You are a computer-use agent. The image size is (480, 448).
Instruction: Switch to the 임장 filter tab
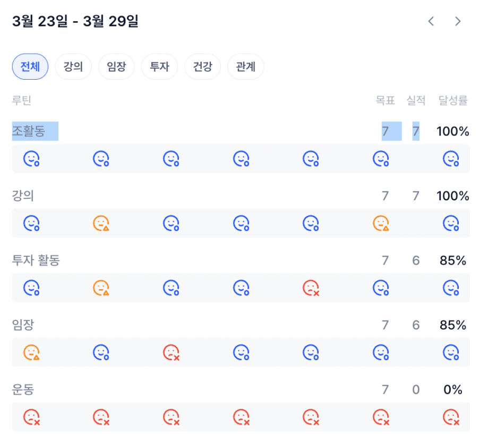116,67
